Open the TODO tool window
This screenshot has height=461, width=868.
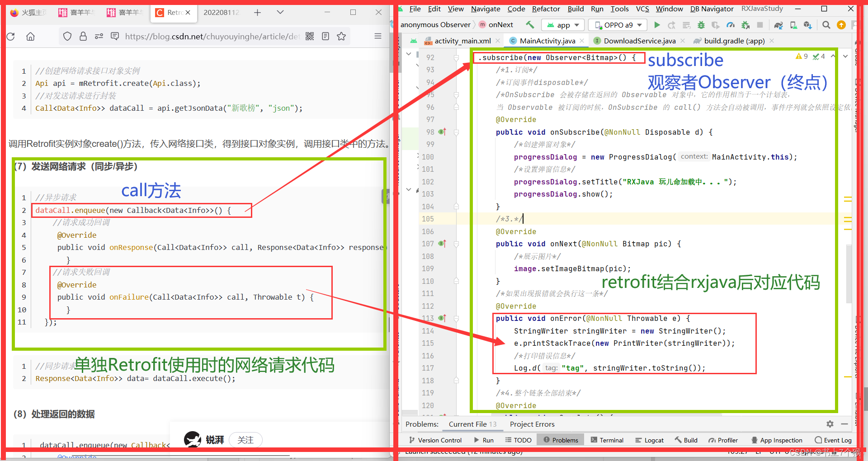[x=518, y=440]
